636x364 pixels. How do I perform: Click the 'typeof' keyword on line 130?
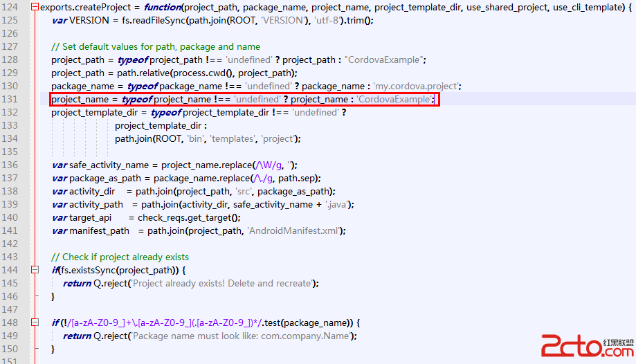coord(143,86)
